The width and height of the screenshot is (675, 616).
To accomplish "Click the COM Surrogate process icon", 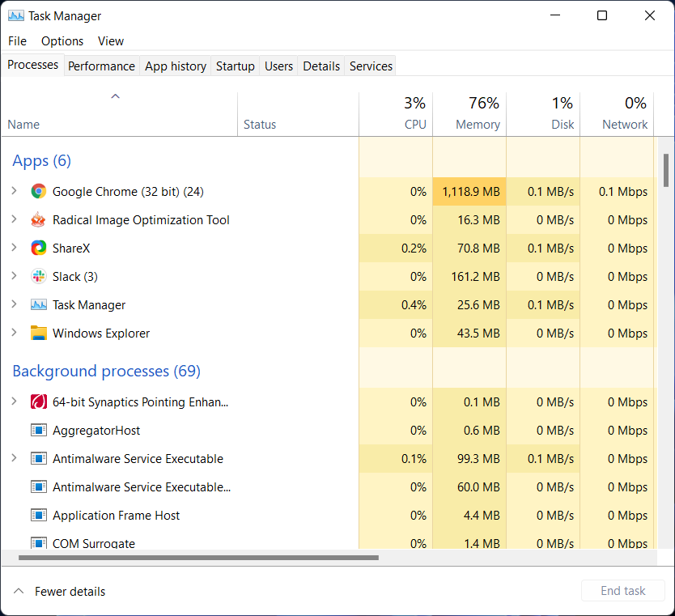I will tap(39, 543).
